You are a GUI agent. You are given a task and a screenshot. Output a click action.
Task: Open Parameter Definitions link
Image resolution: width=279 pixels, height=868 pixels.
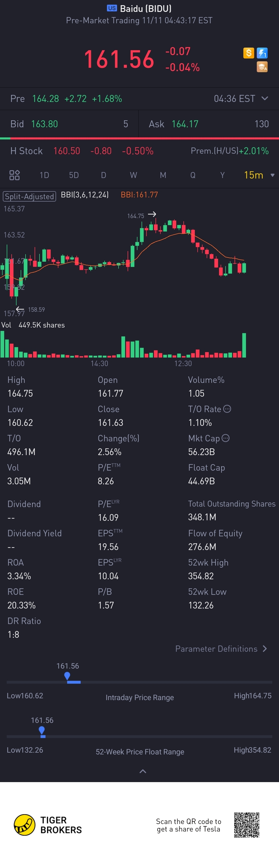coord(221,649)
